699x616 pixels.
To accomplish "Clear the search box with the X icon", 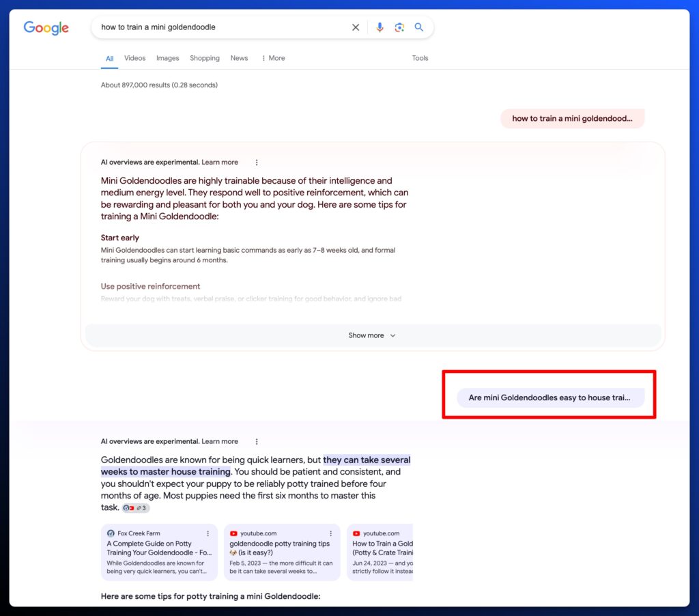I will coord(356,27).
